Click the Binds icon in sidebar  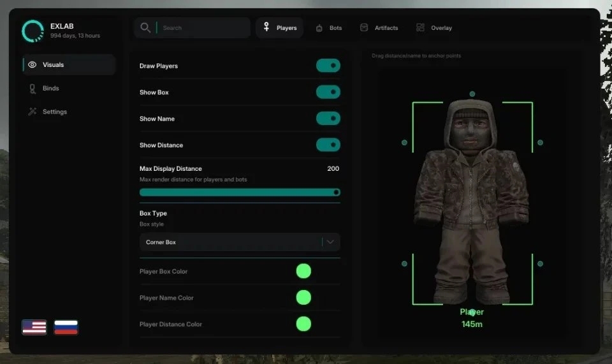click(x=33, y=89)
